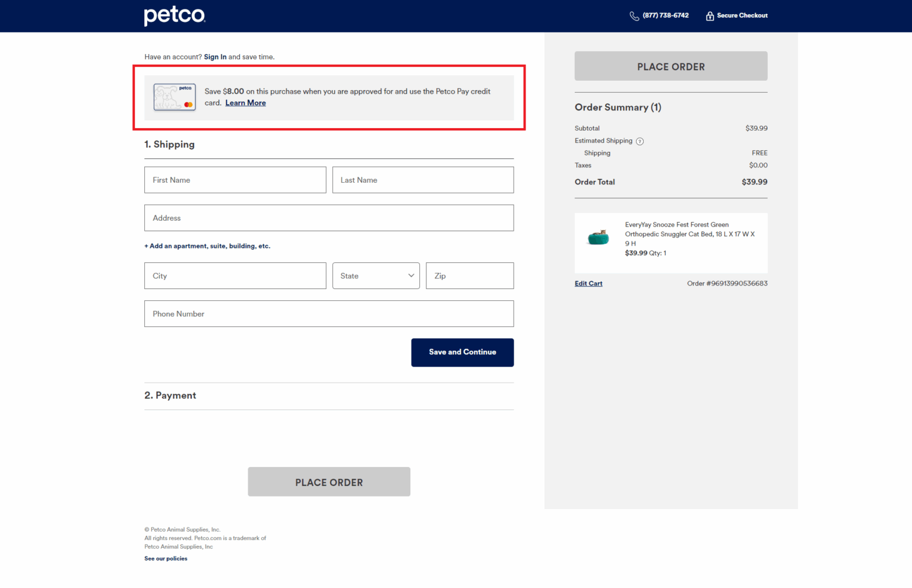Screen dimensions: 912x588
Task: Click the Zip code field
Action: [x=469, y=275]
